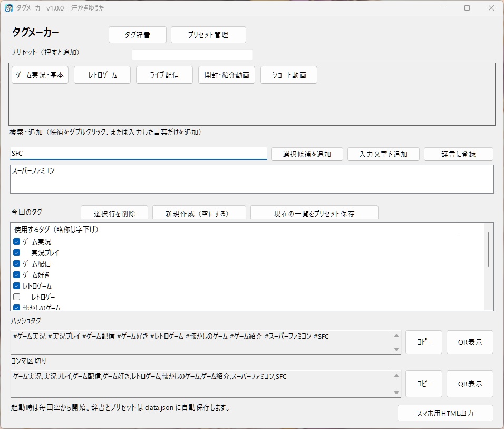The width and height of the screenshot is (504, 429).
Task: Add the ショート動画 preset
Action: click(x=289, y=75)
